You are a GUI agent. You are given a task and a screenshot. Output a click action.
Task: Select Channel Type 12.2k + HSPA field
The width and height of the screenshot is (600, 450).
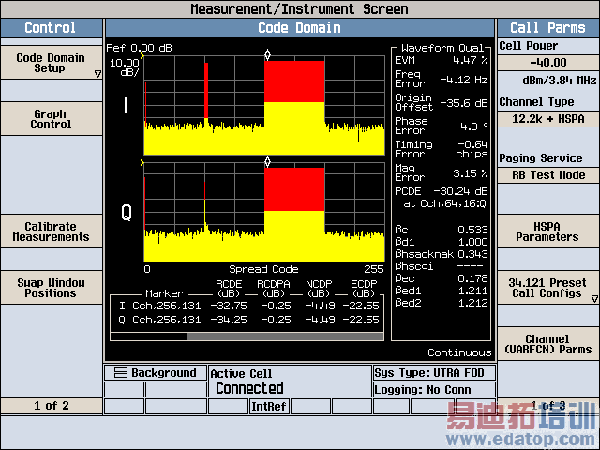coord(548,119)
